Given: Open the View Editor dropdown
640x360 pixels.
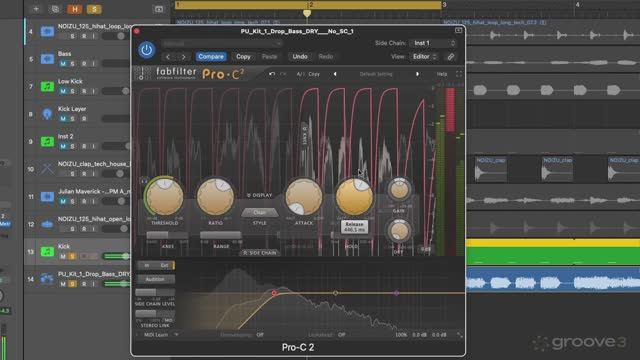Looking at the screenshot, I should pos(424,57).
